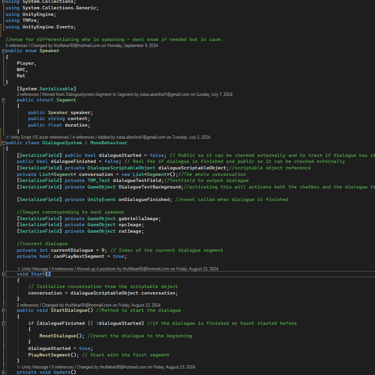Click 'canPlayNextSegment = true' declaration

[x=89, y=257]
